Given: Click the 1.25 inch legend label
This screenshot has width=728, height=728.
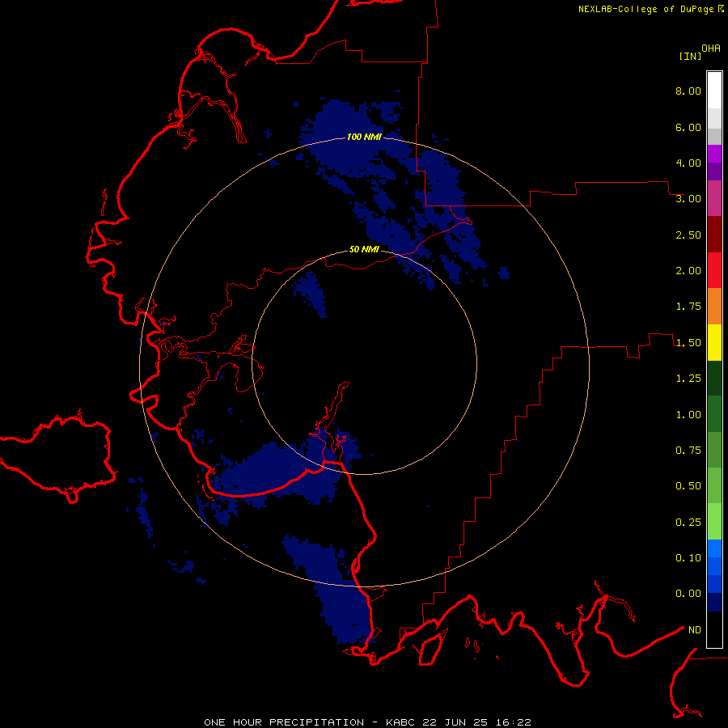Looking at the screenshot, I should [688, 379].
